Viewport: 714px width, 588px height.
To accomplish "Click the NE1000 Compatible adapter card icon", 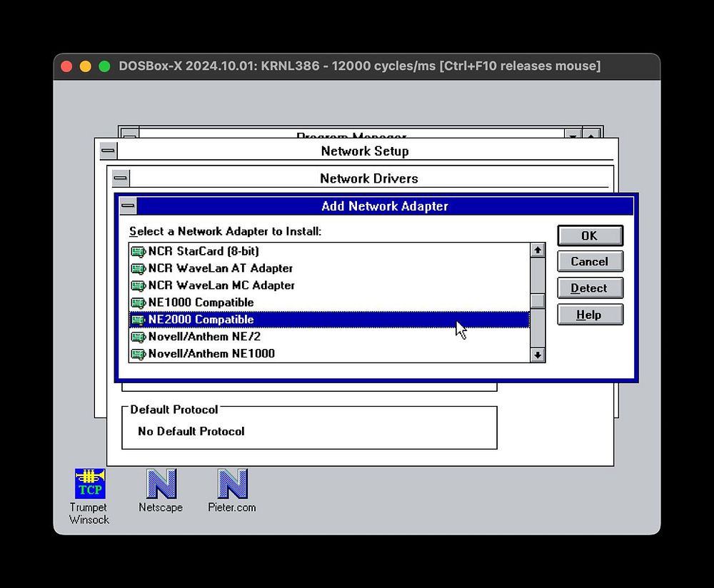I will 138,303.
